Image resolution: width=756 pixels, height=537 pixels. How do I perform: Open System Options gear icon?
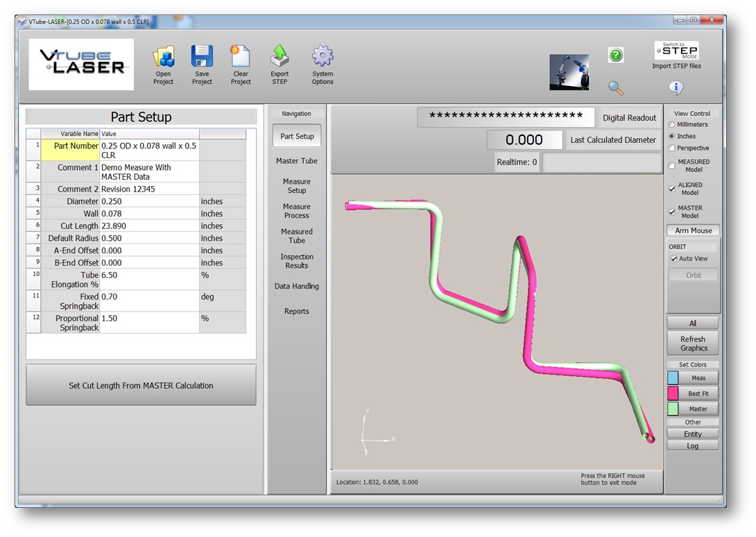click(323, 57)
